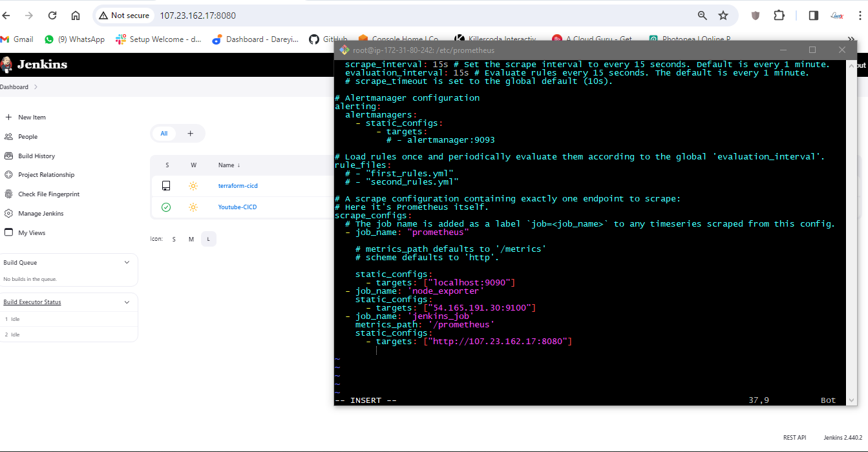Bookmark page with star icon
868x452 pixels.
[x=723, y=15]
